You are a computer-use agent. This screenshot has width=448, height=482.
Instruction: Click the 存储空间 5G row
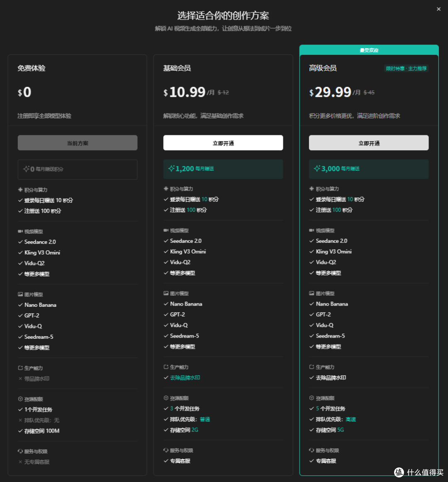(326, 430)
